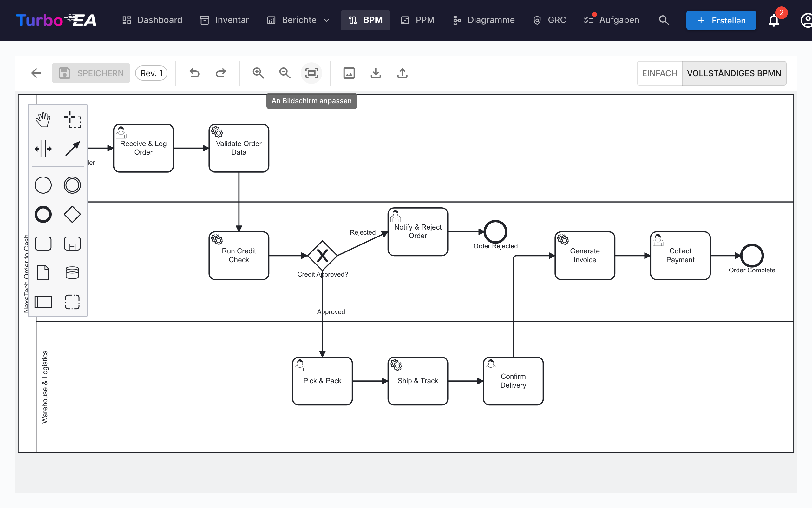Screen dimensions: 812x508
Task: Create a pool/participant from palette
Action: (43, 302)
